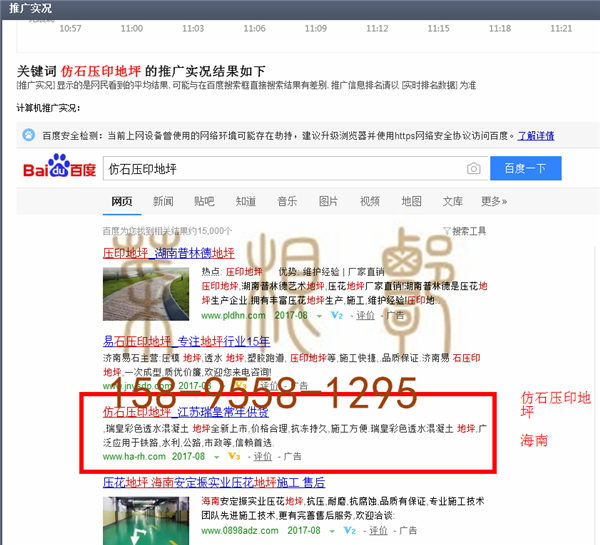This screenshot has width=600, height=545.
Task: Click the 百度为您找到相关结果约15,000个 text
Action: [167, 231]
